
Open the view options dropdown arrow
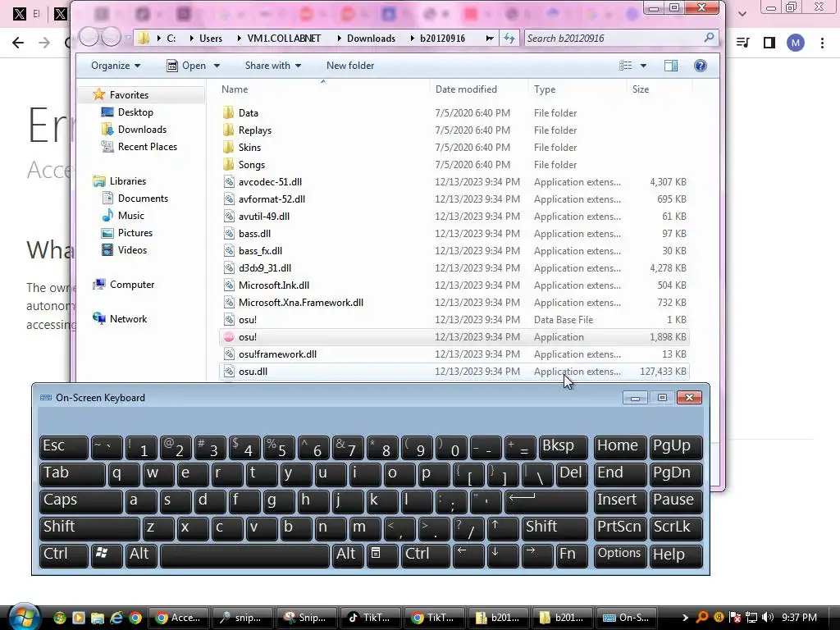(643, 66)
